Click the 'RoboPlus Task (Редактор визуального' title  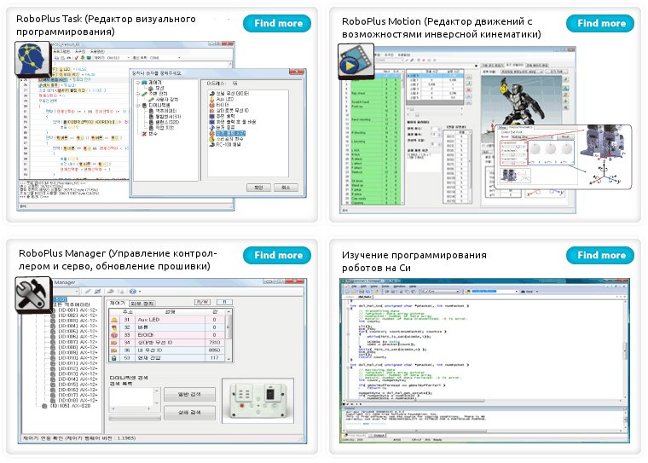pos(106,19)
